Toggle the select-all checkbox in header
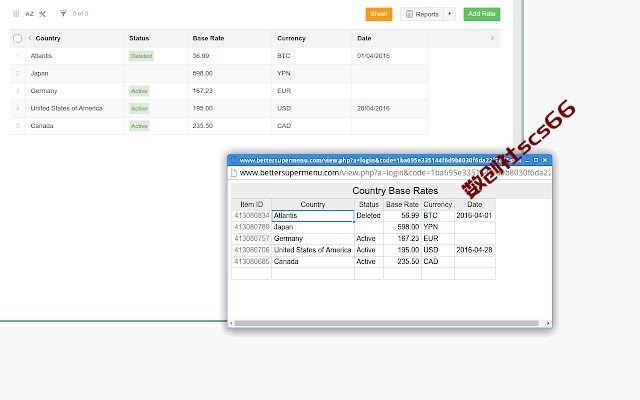Image resolution: width=640 pixels, height=400 pixels. [17, 38]
